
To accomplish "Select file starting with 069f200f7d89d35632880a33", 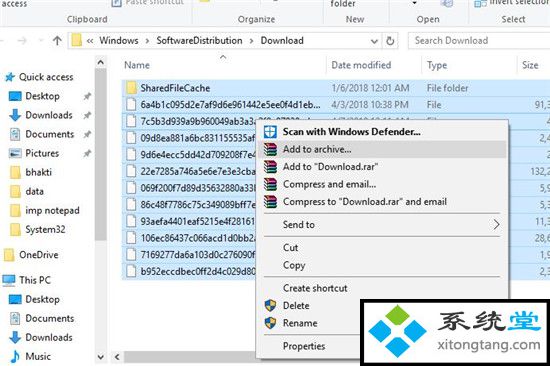I will [189, 188].
